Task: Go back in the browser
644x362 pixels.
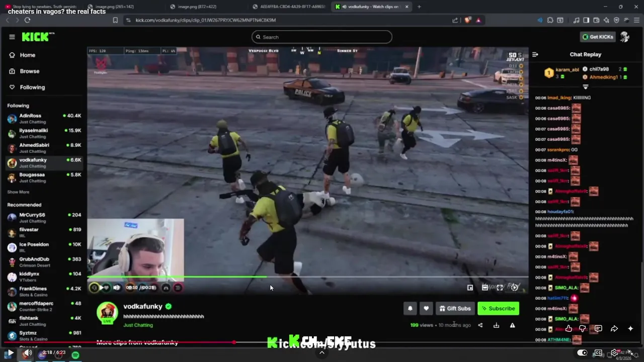Action: (x=8, y=20)
